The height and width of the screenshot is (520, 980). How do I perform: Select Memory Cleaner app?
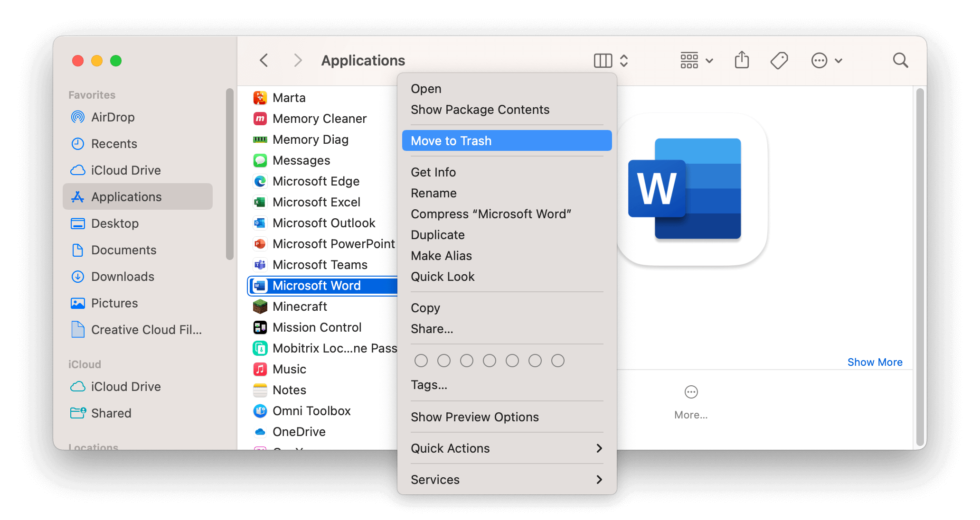coord(323,119)
